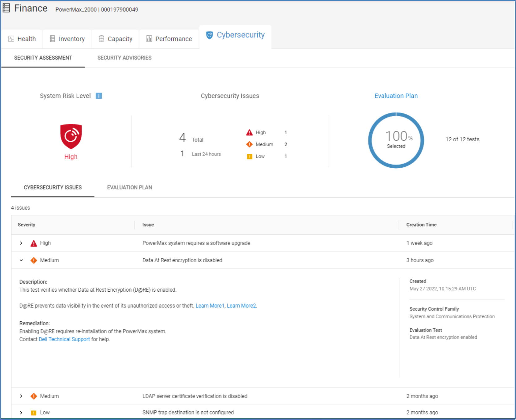Screen dimensions: 516x420
Task: Select the Security Assessment subtab
Action: click(x=43, y=58)
